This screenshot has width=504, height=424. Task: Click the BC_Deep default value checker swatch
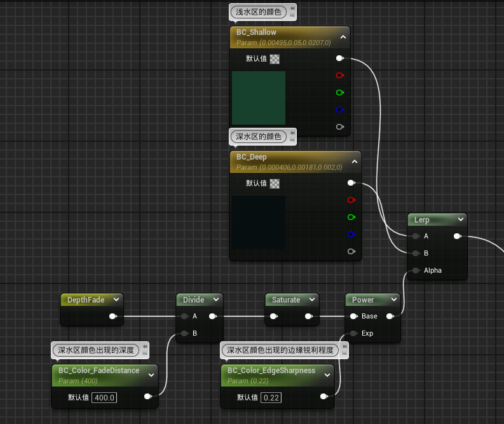coord(275,183)
